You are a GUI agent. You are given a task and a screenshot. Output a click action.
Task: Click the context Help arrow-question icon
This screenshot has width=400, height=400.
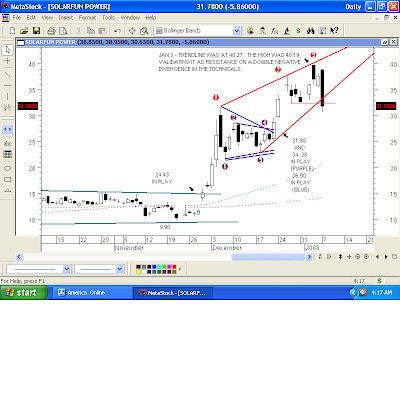click(334, 31)
